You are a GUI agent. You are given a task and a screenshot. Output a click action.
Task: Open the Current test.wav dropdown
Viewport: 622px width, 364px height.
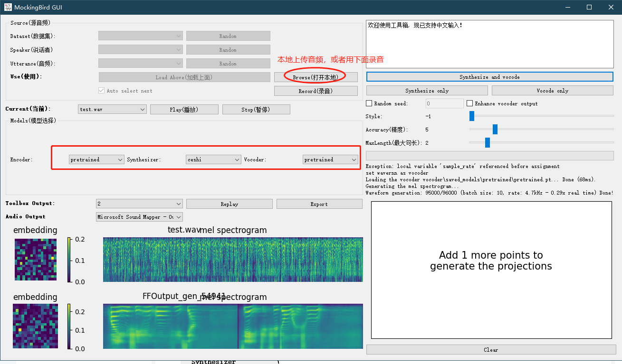pyautogui.click(x=112, y=110)
